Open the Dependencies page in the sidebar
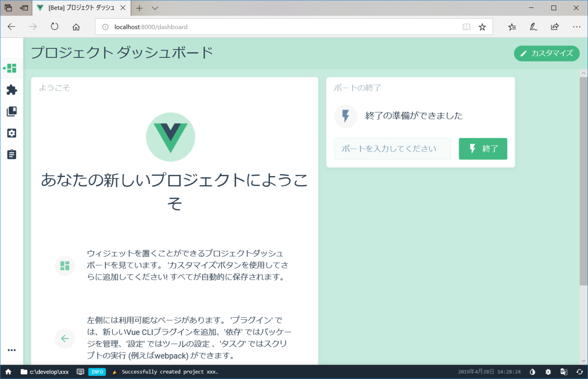Image resolution: width=588 pixels, height=379 pixels. pyautogui.click(x=11, y=111)
